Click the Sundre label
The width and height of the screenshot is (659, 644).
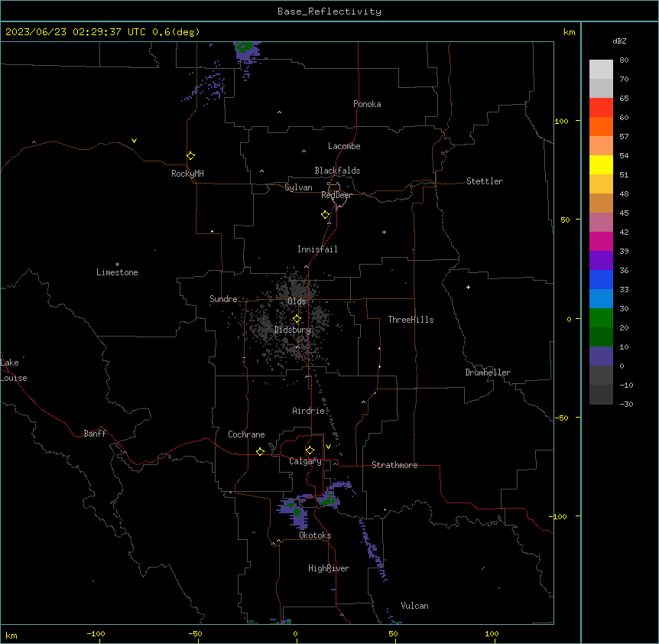tap(223, 299)
